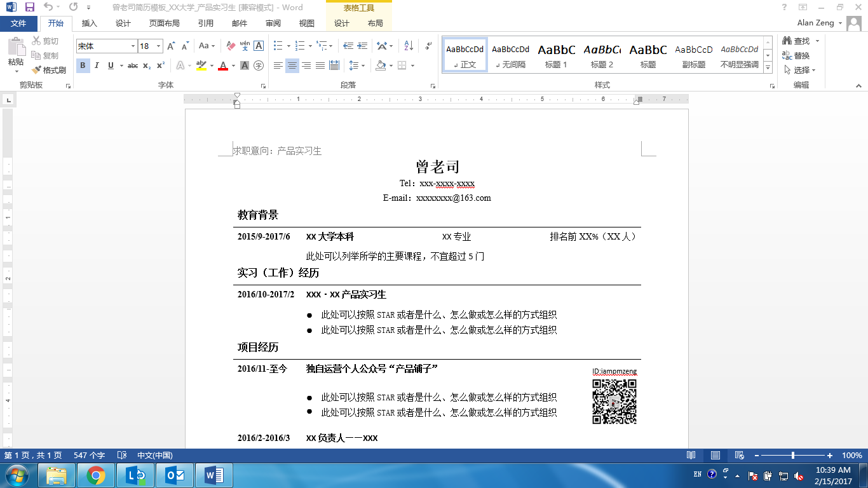Open the Select (选择) dropdown
Image resolution: width=868 pixels, height=488 pixels.
pos(799,70)
